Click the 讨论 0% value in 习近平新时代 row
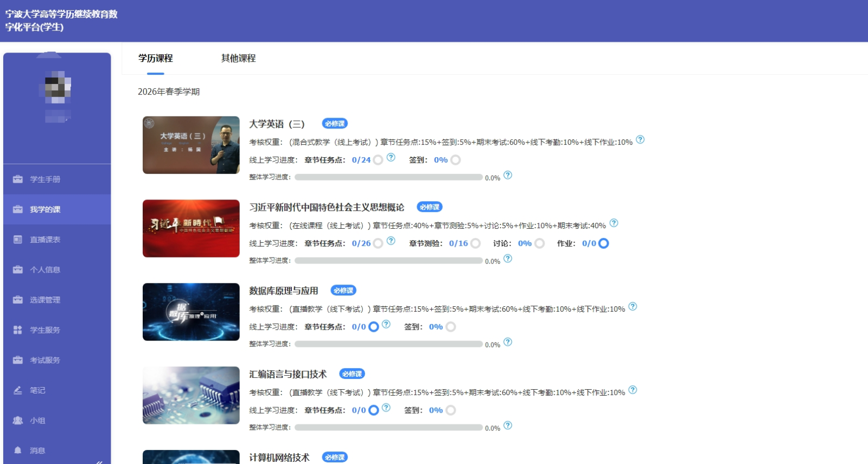The height and width of the screenshot is (464, 868). (525, 243)
